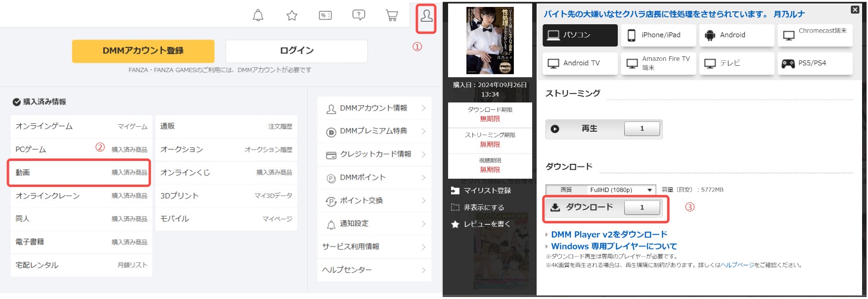Image resolution: width=868 pixels, height=299 pixels.
Task: Open the 通販 注文履歴 row
Action: tap(227, 127)
